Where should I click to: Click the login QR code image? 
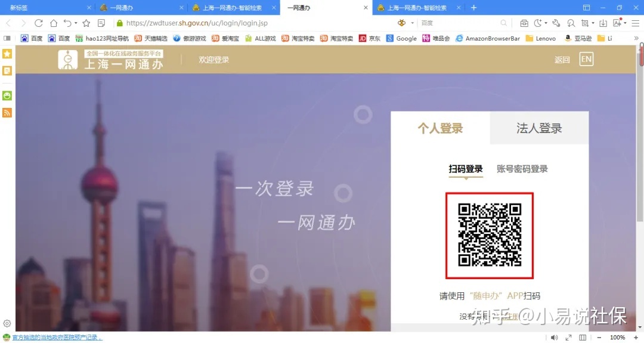tap(490, 236)
